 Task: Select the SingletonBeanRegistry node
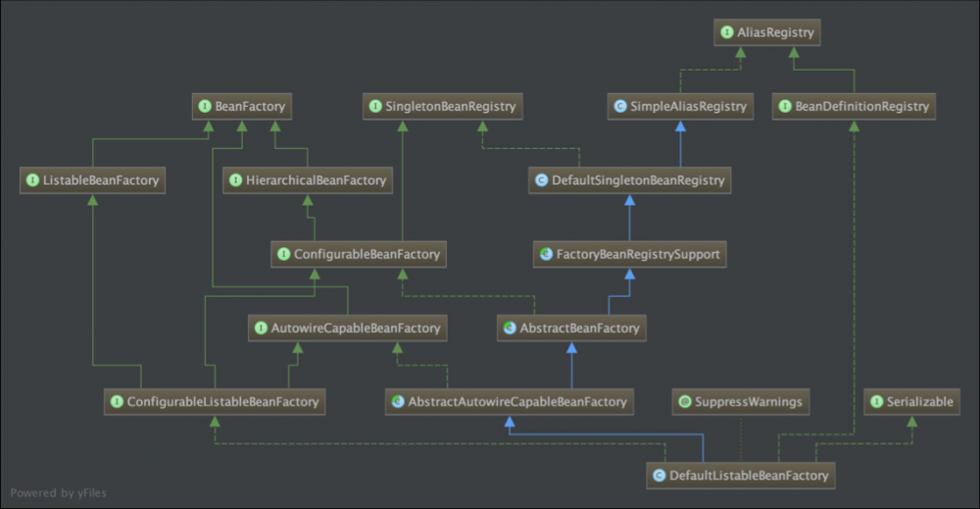(443, 106)
